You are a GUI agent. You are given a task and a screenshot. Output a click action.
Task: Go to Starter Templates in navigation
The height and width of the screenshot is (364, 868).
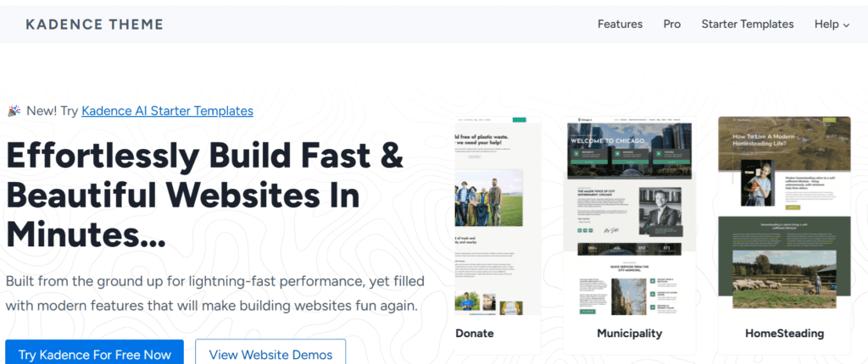click(x=748, y=25)
